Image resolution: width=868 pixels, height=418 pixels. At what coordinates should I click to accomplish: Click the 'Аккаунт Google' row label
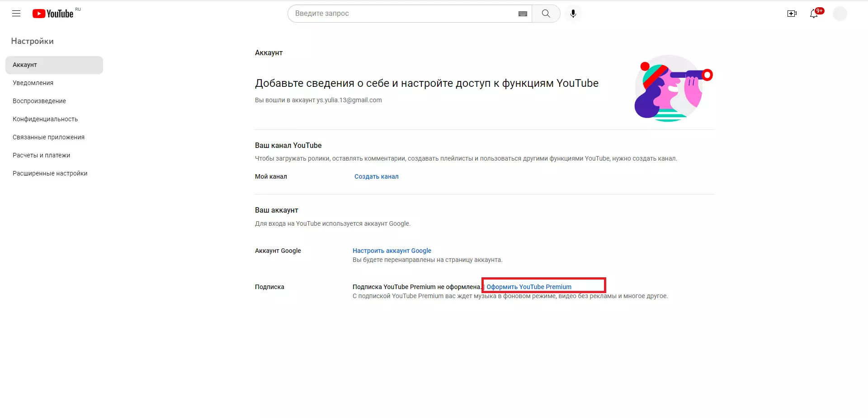(278, 251)
